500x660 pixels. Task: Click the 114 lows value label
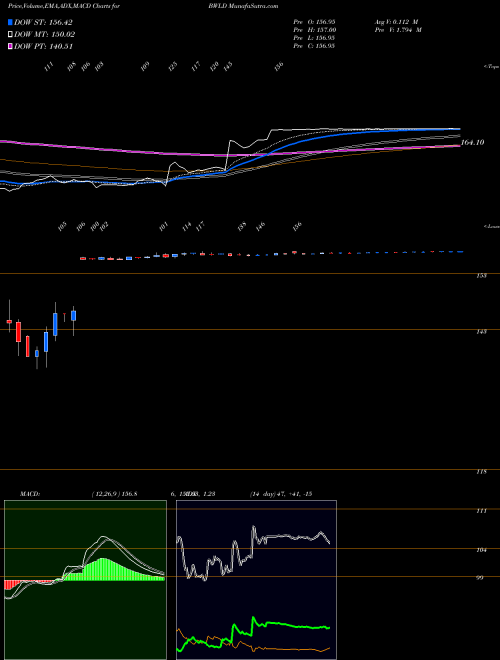click(186, 226)
